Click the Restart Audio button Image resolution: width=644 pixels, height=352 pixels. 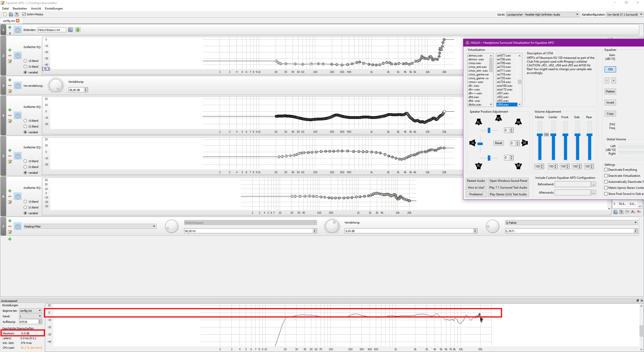476,181
